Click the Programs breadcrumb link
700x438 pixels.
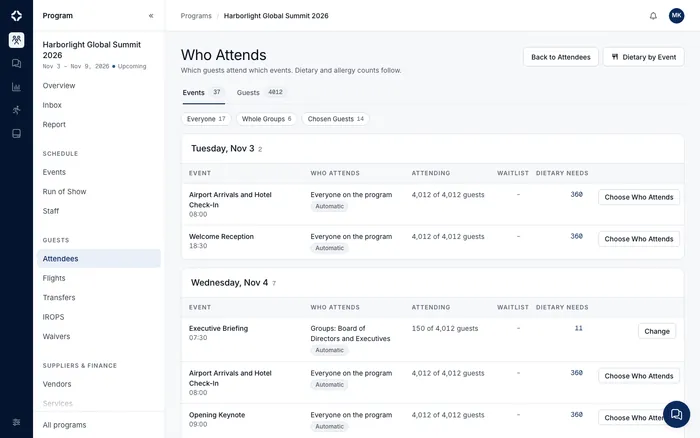tap(196, 16)
